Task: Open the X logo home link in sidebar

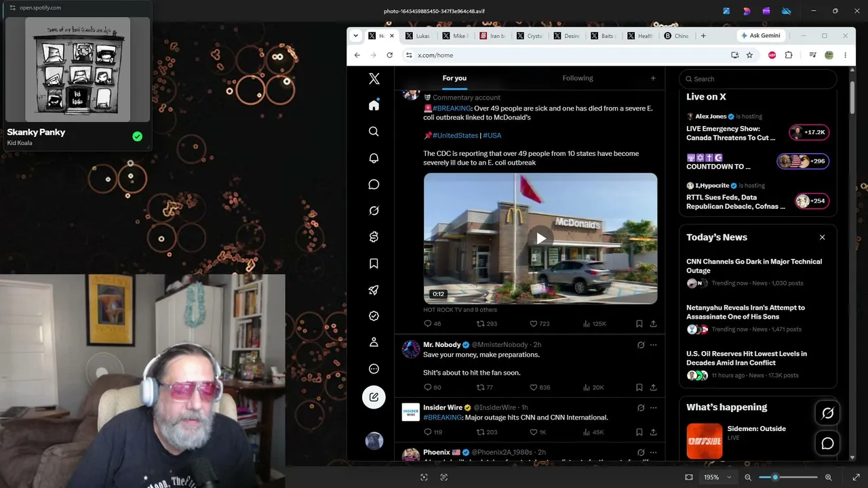Action: click(x=374, y=79)
